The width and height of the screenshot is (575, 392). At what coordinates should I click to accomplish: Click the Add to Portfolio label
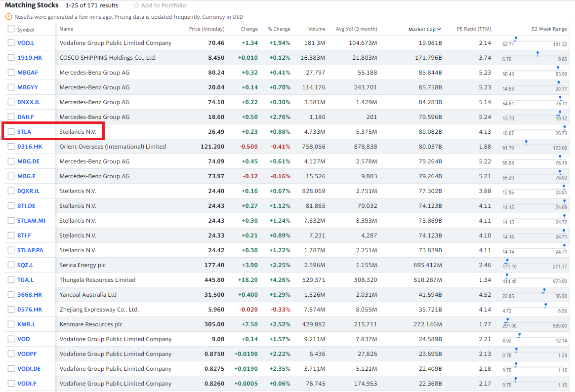(163, 5)
